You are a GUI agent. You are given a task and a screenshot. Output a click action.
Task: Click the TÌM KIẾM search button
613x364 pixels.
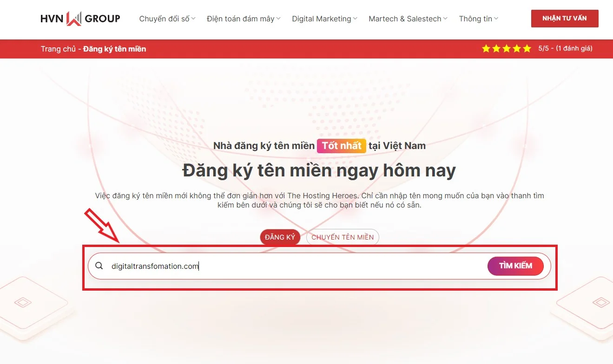tap(515, 266)
